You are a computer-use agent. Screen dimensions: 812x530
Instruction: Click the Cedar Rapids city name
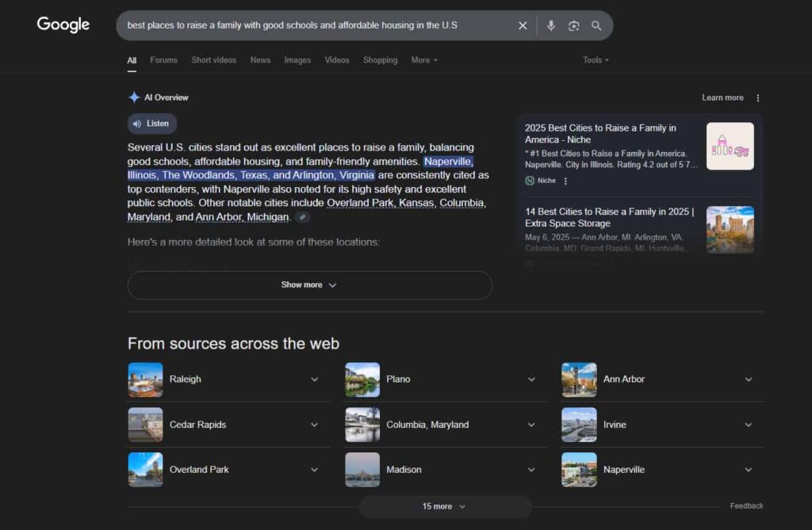point(197,425)
